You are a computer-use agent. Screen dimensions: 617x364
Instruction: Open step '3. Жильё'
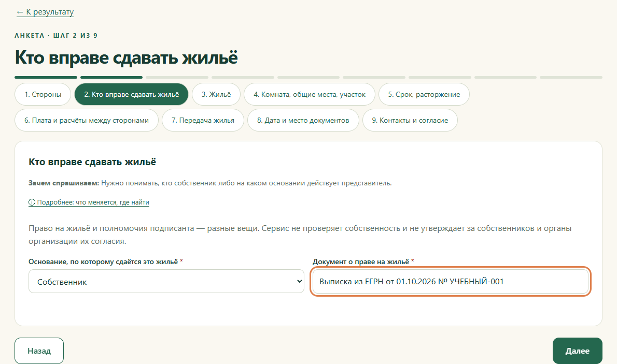(216, 94)
